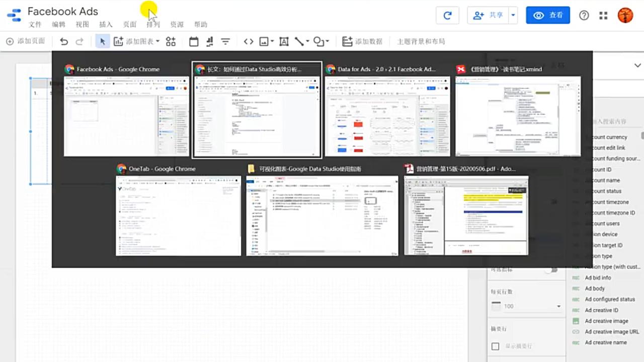This screenshot has height=362, width=644.
Task: Click the redo arrow icon
Action: (79, 42)
